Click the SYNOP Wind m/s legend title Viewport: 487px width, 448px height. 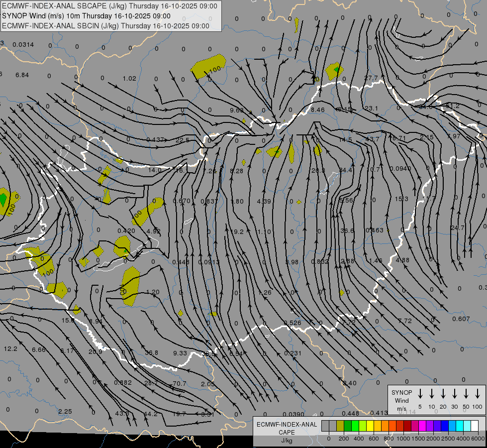(x=401, y=400)
